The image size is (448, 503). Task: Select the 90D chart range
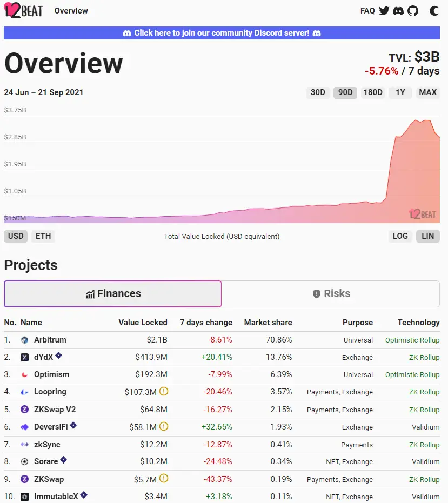[345, 92]
